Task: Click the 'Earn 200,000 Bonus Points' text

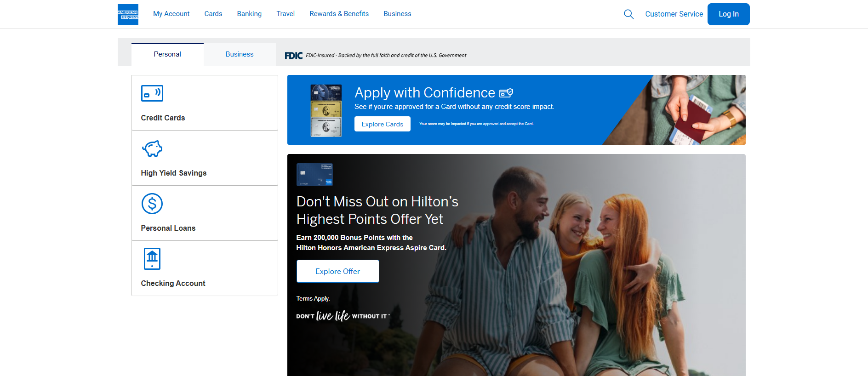Action: click(371, 243)
